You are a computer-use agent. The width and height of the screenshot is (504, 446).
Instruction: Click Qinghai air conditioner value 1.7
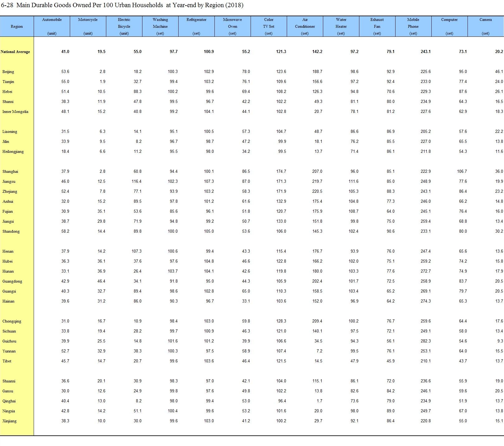pyautogui.click(x=319, y=401)
